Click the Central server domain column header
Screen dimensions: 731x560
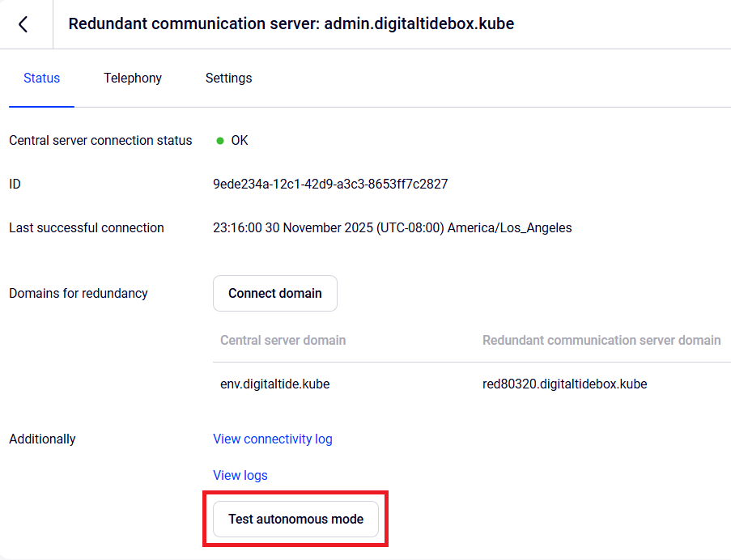[x=283, y=341]
